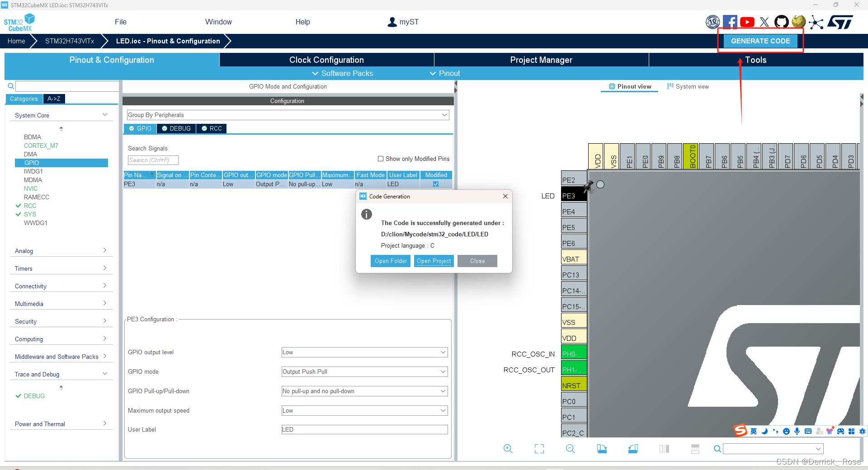Switch to the Clock Configuration tab

[x=326, y=60]
